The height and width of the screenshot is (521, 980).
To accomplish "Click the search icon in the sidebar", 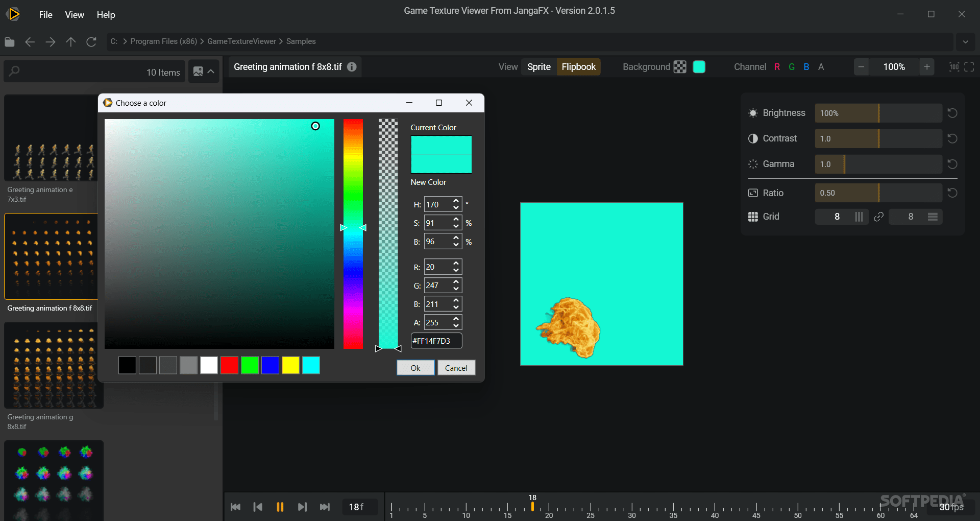I will pos(14,71).
